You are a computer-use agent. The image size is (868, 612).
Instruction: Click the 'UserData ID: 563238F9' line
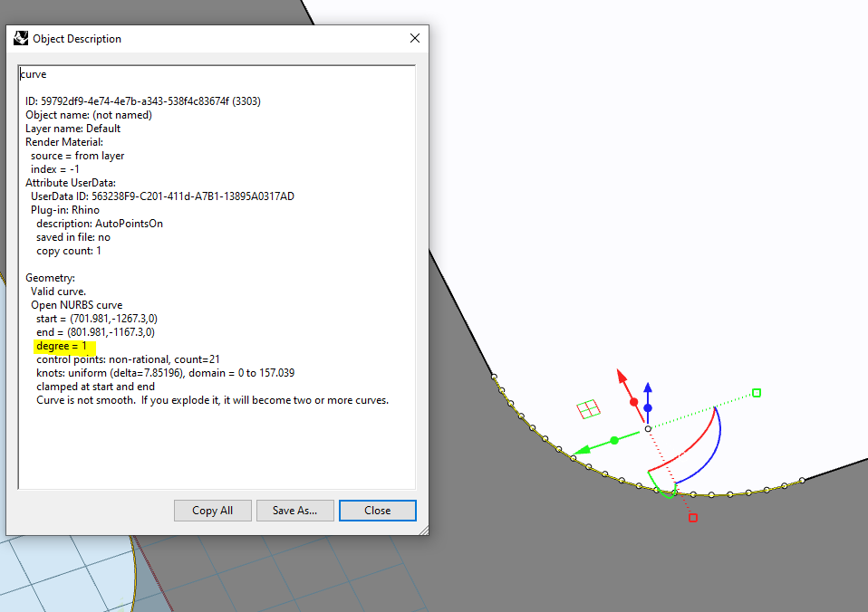pyautogui.click(x=163, y=196)
